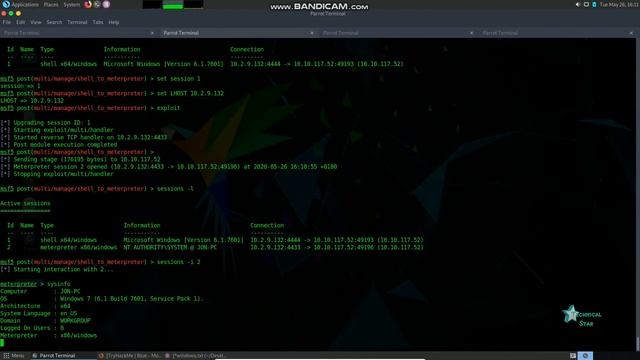Click the underlined 'meterpreter' prompt
The width and height of the screenshot is (640, 360).
[x=18, y=284]
